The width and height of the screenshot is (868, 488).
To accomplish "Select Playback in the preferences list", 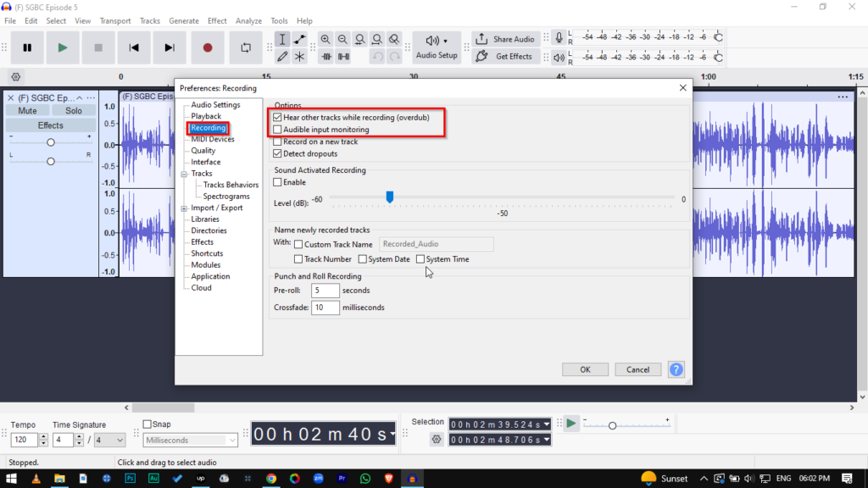I will click(206, 116).
